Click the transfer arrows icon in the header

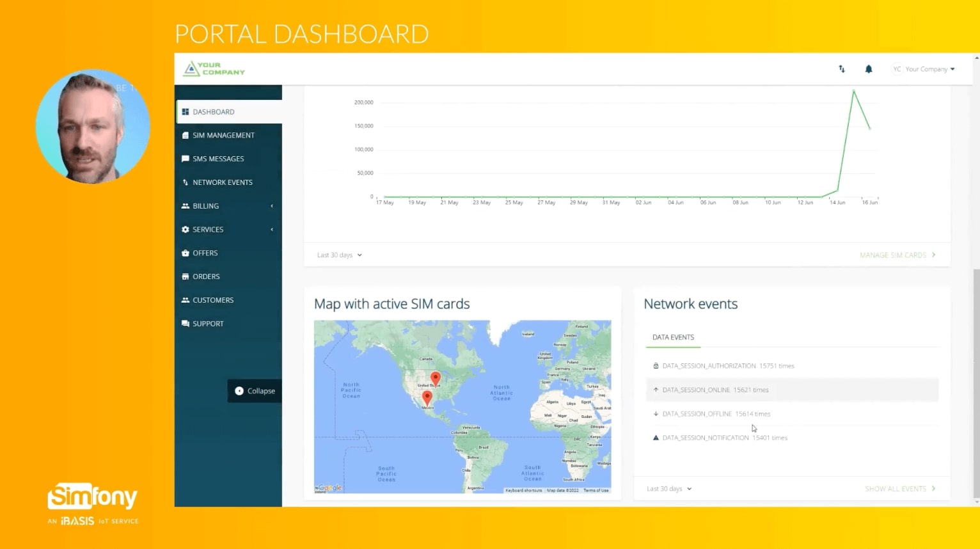coord(841,68)
